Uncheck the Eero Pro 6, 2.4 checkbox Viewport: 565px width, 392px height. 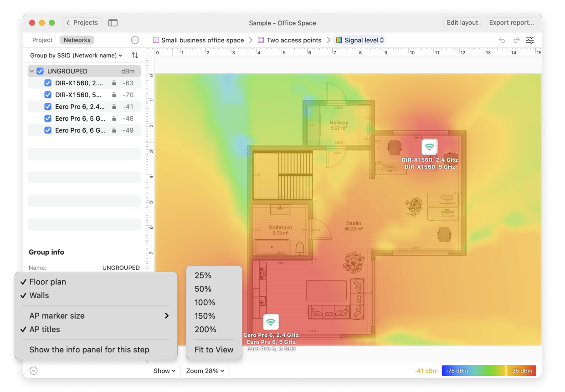[48, 107]
